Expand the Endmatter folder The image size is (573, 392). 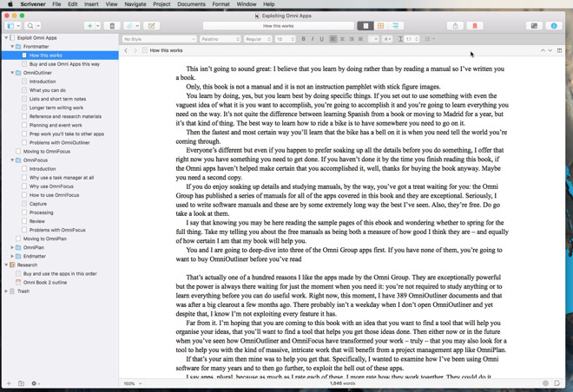tap(12, 256)
